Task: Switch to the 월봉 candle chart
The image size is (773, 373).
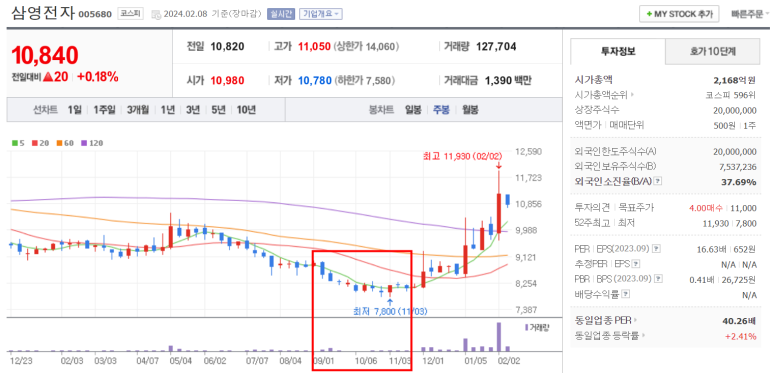Action: [470, 109]
